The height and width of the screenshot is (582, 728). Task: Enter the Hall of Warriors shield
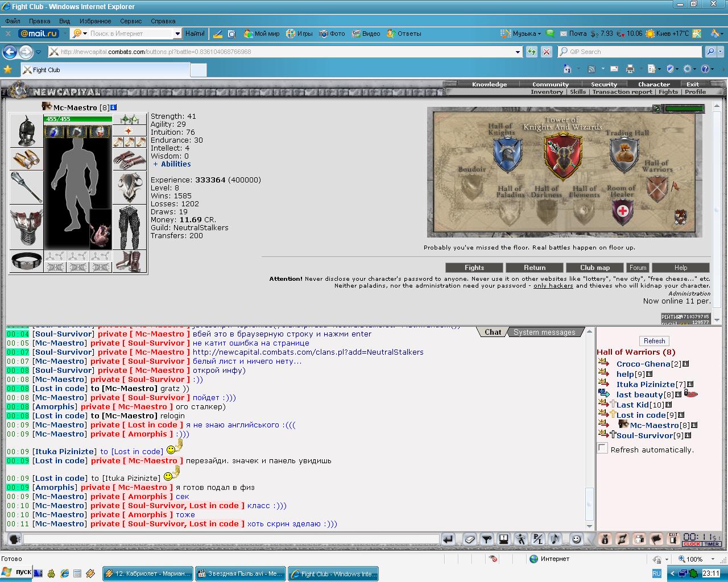tap(657, 188)
